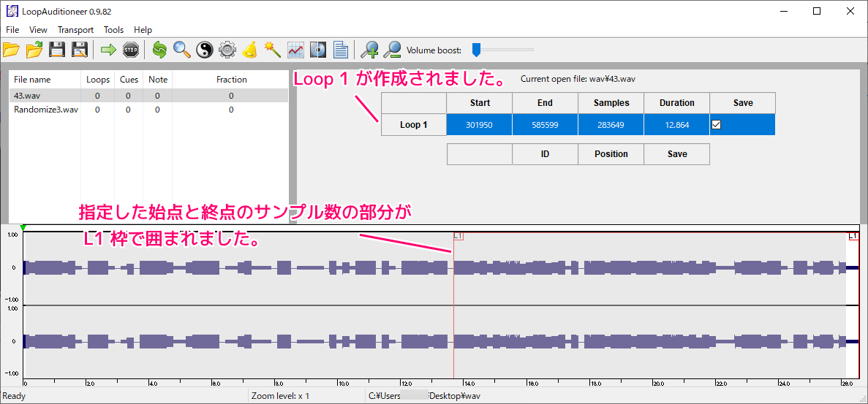Click the Loop 1 row button
Viewport: 868px width, 404px height.
click(413, 125)
